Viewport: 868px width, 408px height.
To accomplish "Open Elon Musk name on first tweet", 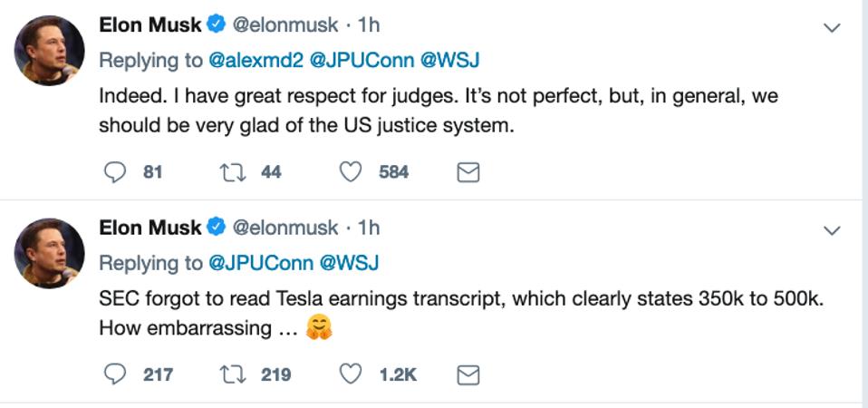I will point(149,26).
